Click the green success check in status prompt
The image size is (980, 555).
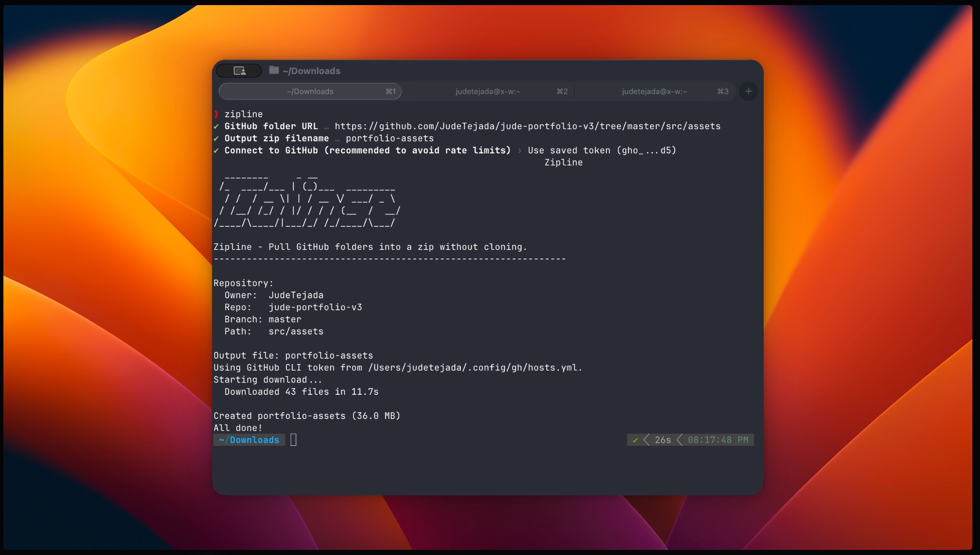(635, 440)
